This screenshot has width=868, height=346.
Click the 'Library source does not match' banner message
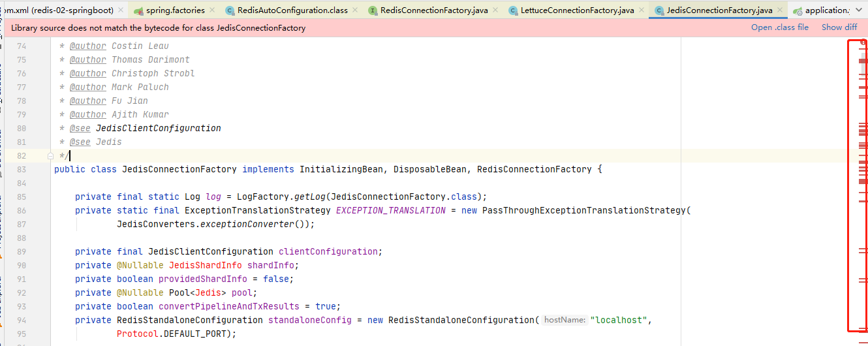(x=158, y=28)
